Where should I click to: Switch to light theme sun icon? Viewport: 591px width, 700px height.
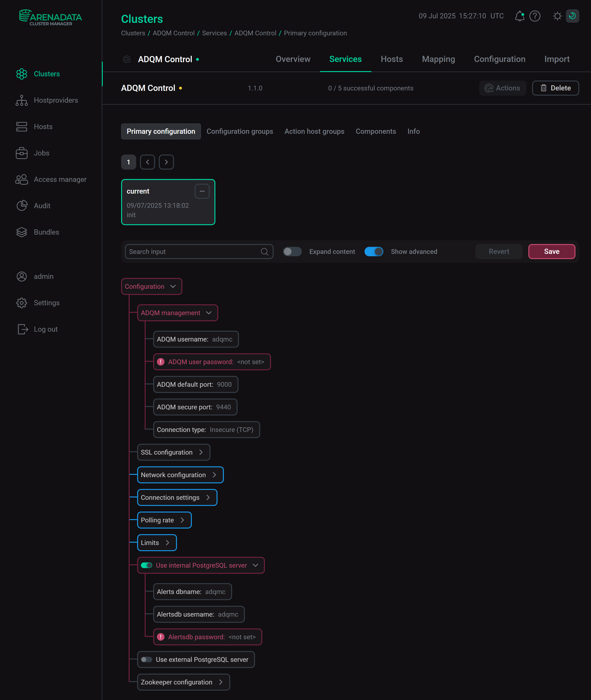(x=557, y=16)
